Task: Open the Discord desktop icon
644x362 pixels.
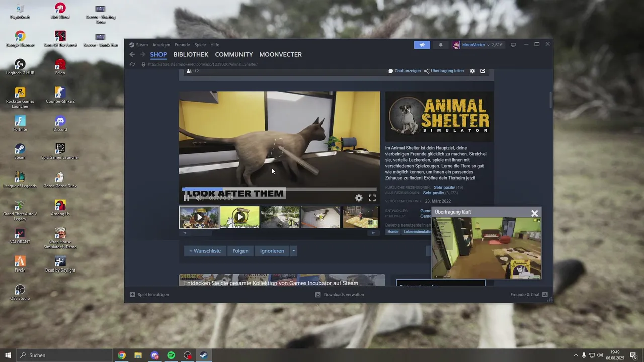Action: (x=60, y=124)
